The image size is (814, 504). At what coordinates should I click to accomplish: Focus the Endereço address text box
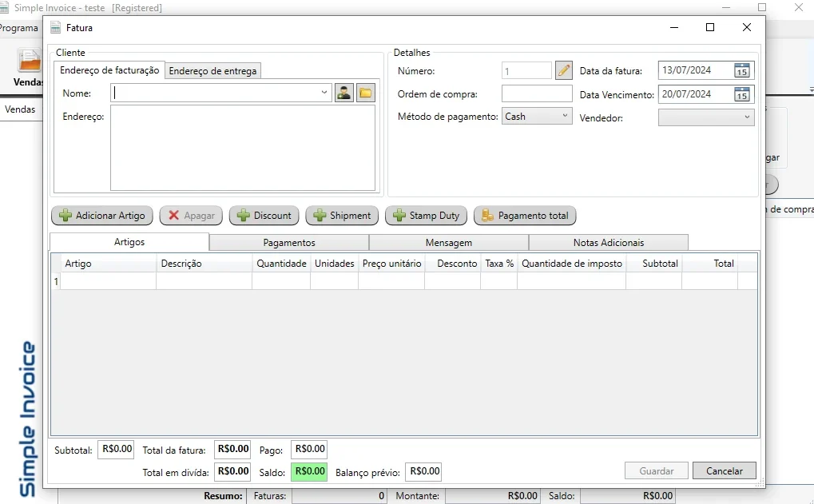coord(242,148)
